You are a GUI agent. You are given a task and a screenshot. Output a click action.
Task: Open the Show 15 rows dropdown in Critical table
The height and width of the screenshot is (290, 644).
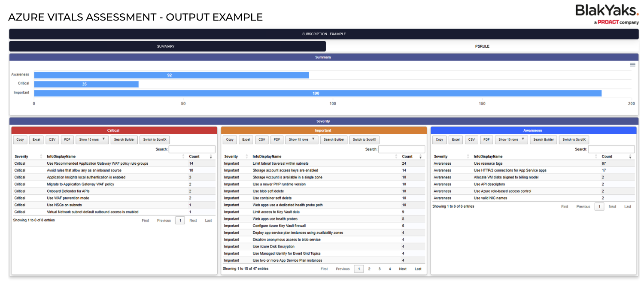[x=92, y=139]
